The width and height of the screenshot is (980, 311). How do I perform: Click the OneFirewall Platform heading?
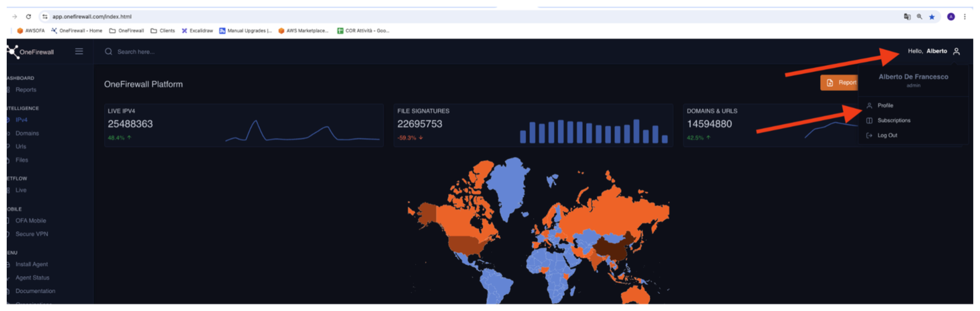[143, 84]
